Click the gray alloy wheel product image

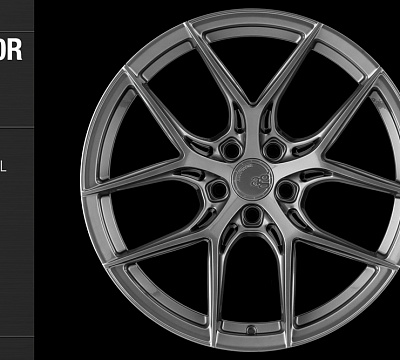(241, 180)
